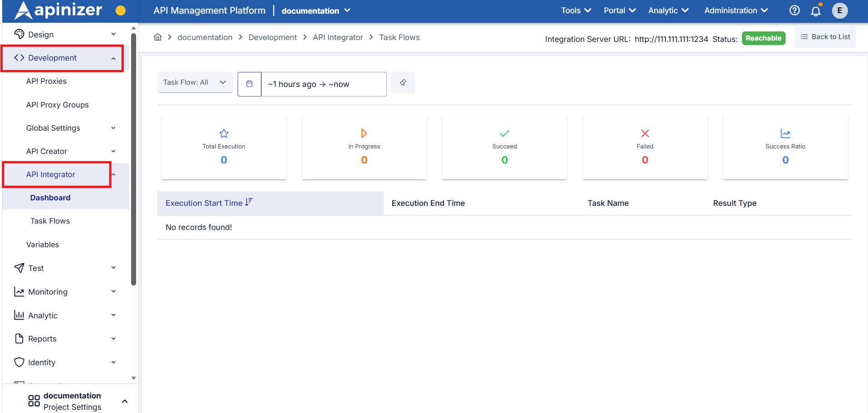Open the documentation project dropdown

[x=316, y=10]
